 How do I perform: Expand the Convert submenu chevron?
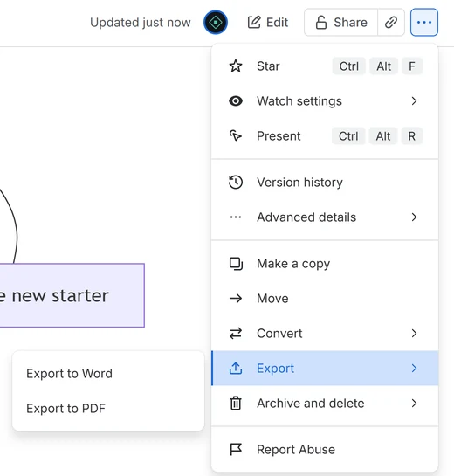414,334
